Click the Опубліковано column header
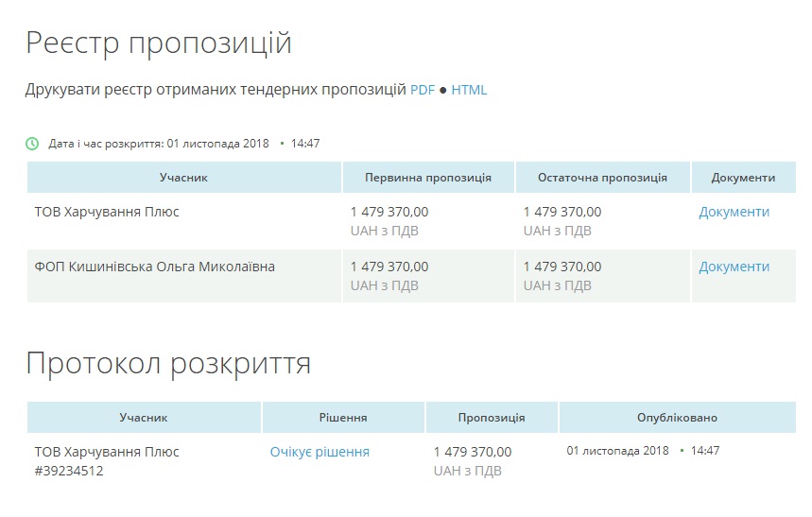 677,418
